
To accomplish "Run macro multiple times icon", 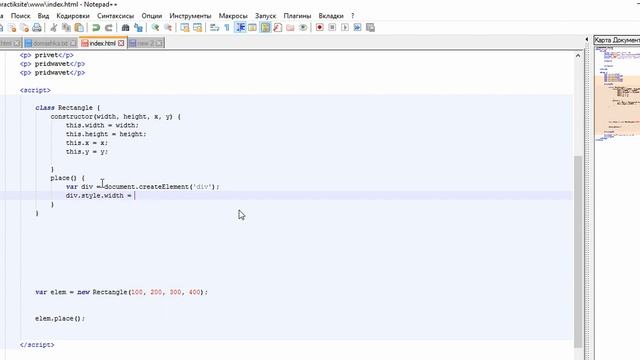I will (358, 28).
